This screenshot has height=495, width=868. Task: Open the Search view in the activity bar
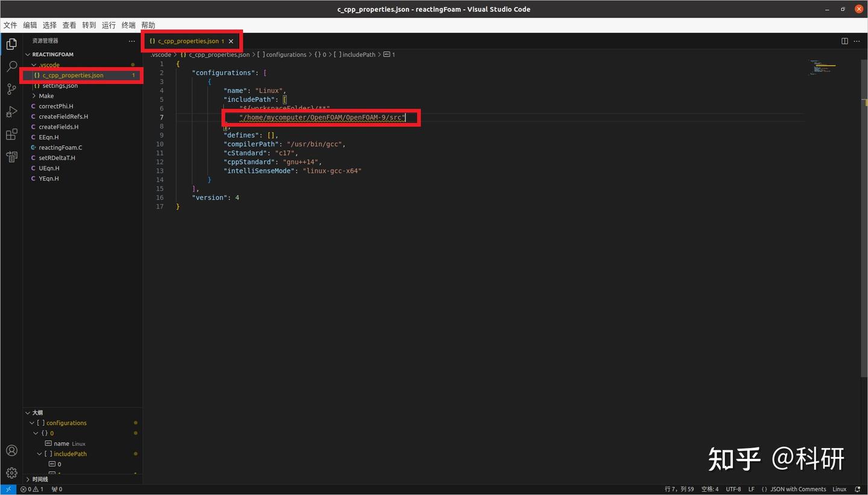click(x=11, y=66)
